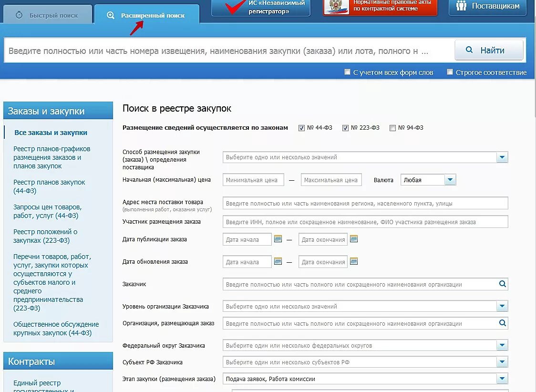Open the Поставщикам button

tap(487, 7)
